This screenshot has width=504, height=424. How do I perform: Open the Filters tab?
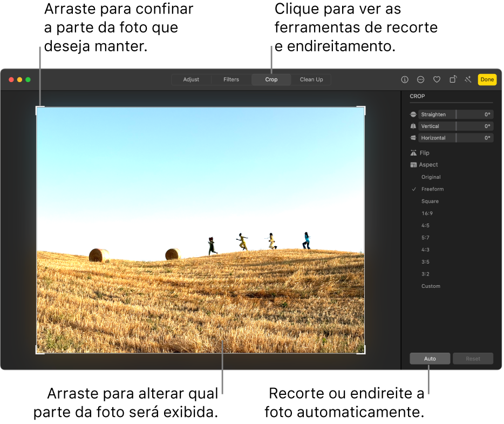pos(231,79)
